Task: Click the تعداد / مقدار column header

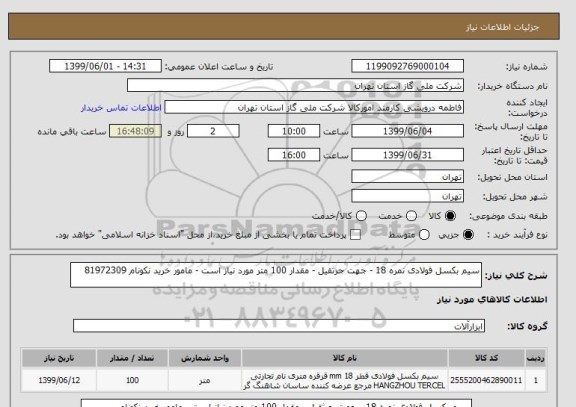Action: point(132,358)
